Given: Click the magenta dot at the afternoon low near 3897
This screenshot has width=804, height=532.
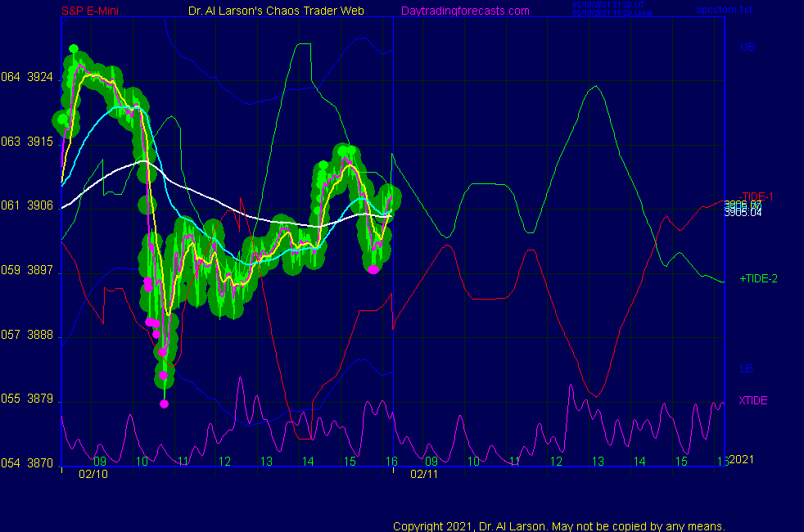Looking at the screenshot, I should (373, 269).
